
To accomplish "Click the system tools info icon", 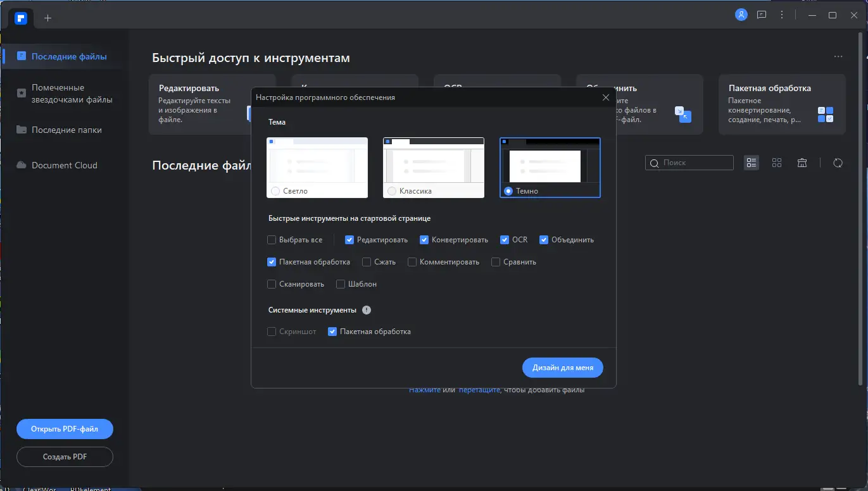I will tap(367, 310).
